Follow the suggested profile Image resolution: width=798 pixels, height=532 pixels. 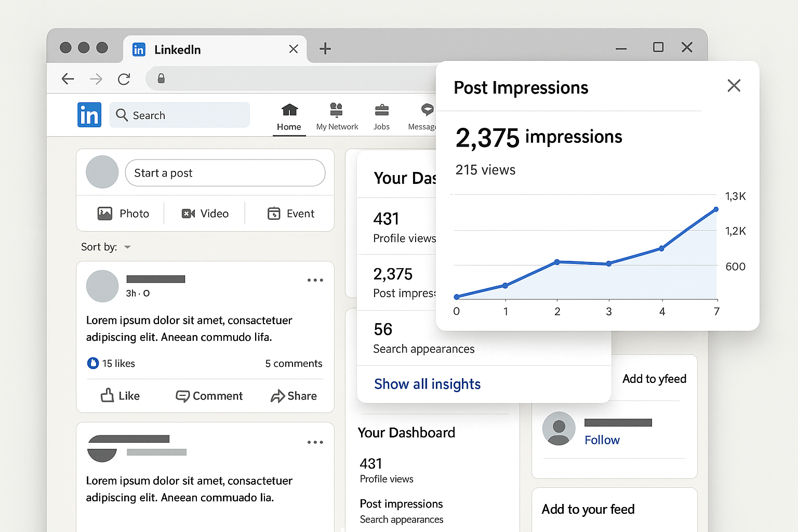click(602, 440)
